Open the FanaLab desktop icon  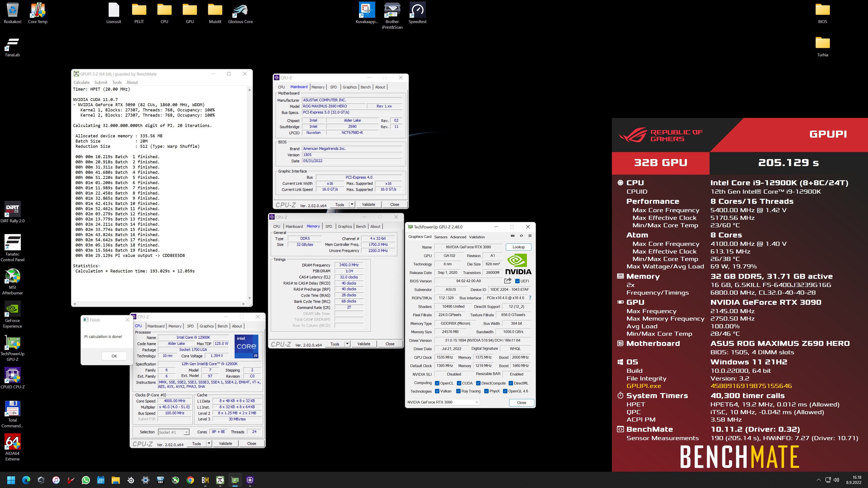[12, 47]
